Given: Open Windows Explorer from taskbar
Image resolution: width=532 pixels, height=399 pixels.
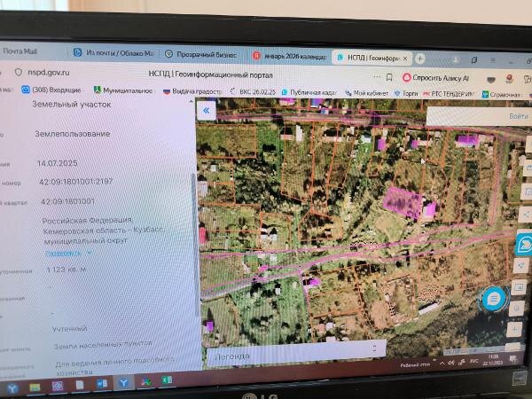Looking at the screenshot, I should (x=35, y=387).
